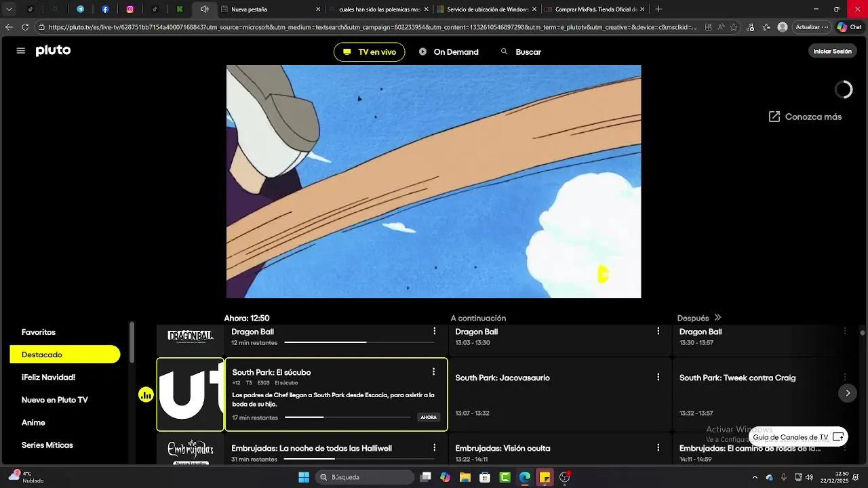Advance the guide with the right arrow button
Screen dimensions: 868x488
(848, 393)
